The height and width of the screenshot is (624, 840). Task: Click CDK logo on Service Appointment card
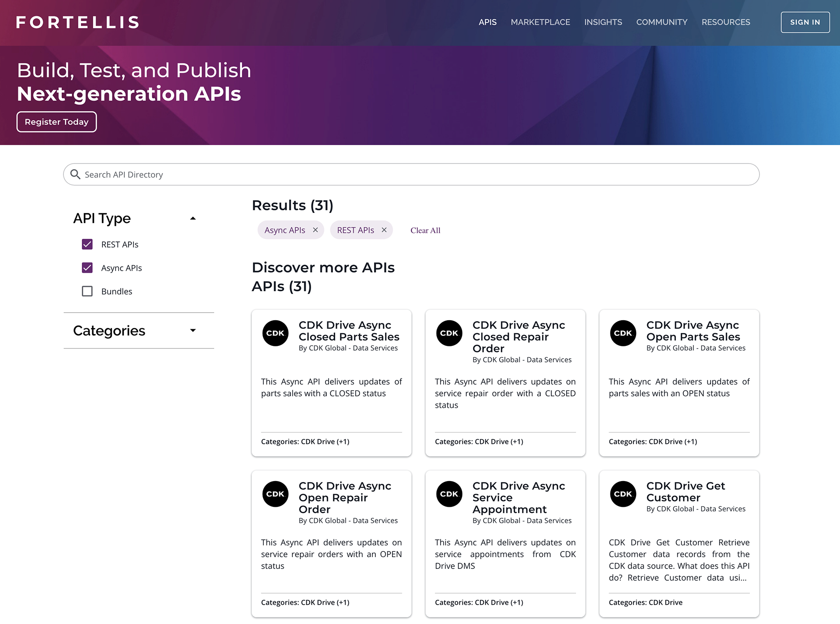[x=449, y=494]
